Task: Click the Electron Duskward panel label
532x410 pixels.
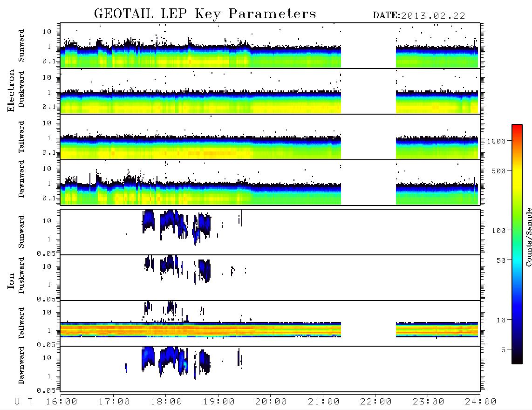Action: [x=21, y=89]
